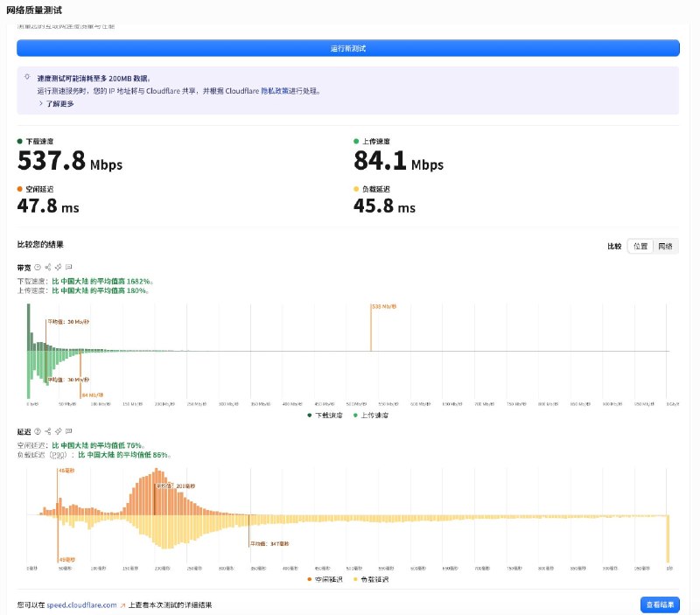This screenshot has height=615, width=700.
Task: Open the help icon beside 延迟
Action: coord(38,431)
